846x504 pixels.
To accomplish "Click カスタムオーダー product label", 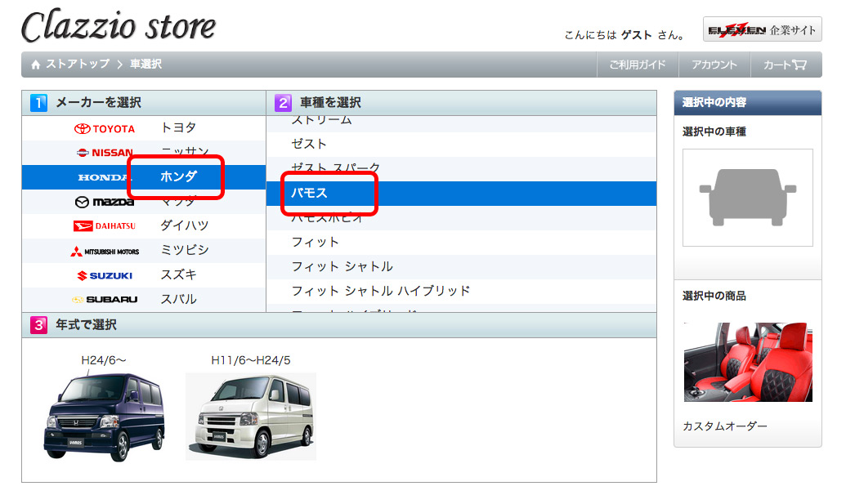I will (x=724, y=426).
